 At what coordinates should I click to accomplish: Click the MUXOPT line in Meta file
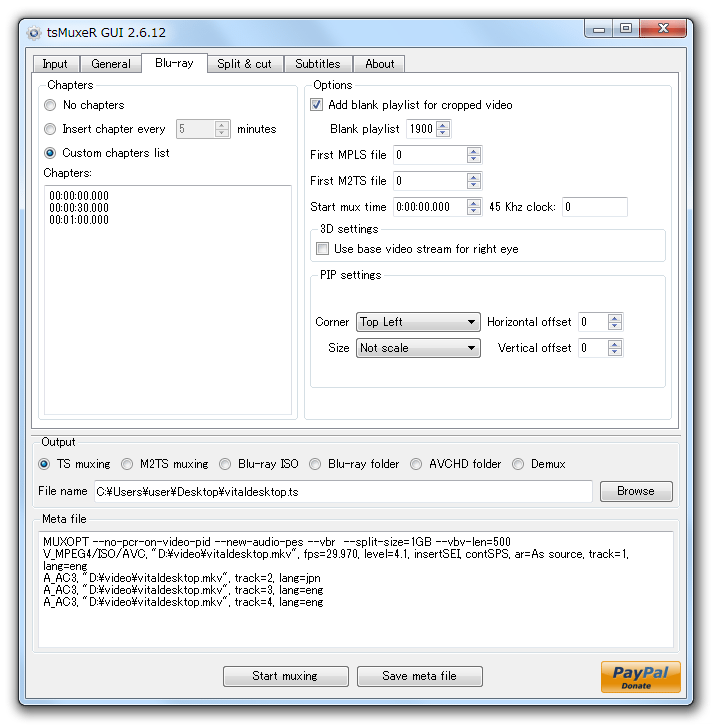[x=277, y=542]
